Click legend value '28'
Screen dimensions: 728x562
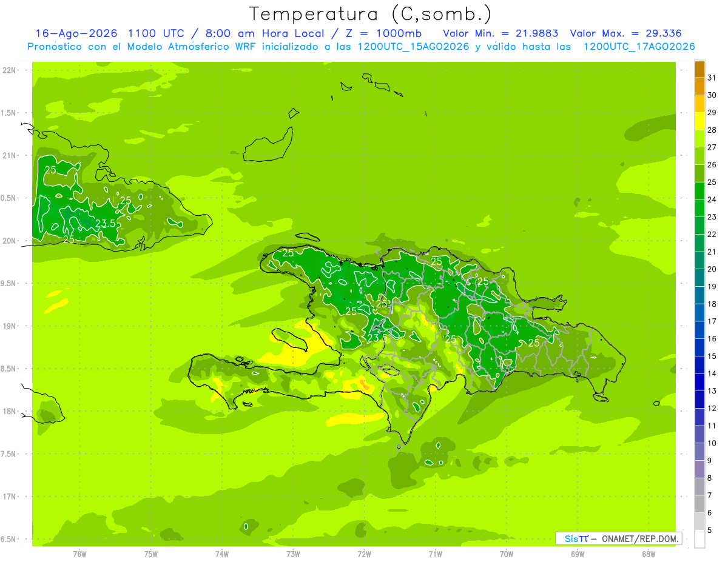point(712,130)
